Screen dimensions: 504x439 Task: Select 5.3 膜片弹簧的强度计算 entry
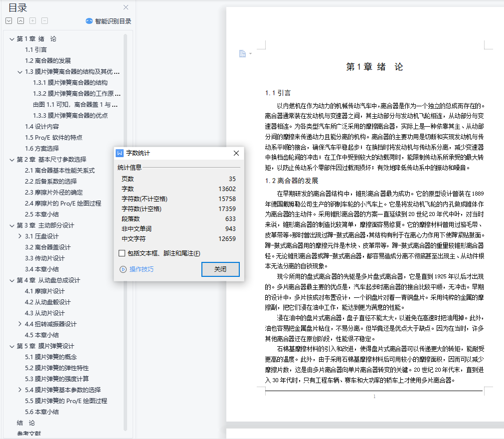click(x=57, y=379)
